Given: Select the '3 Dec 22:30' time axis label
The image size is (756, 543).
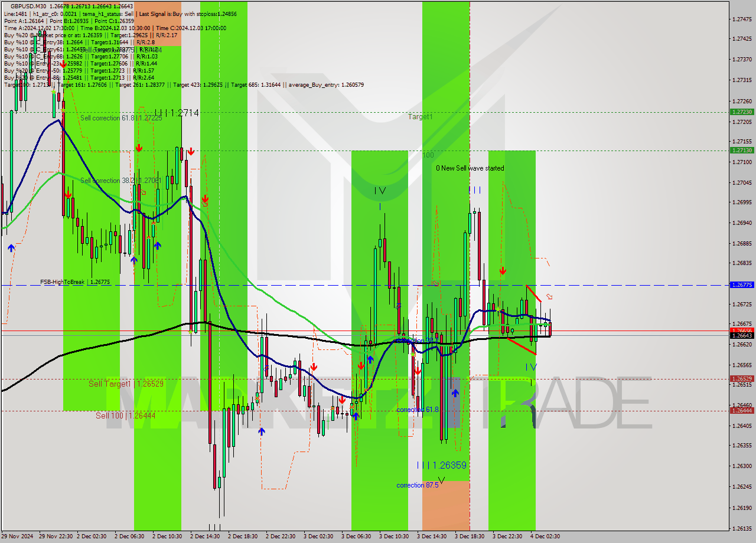Looking at the screenshot, I should tap(507, 537).
